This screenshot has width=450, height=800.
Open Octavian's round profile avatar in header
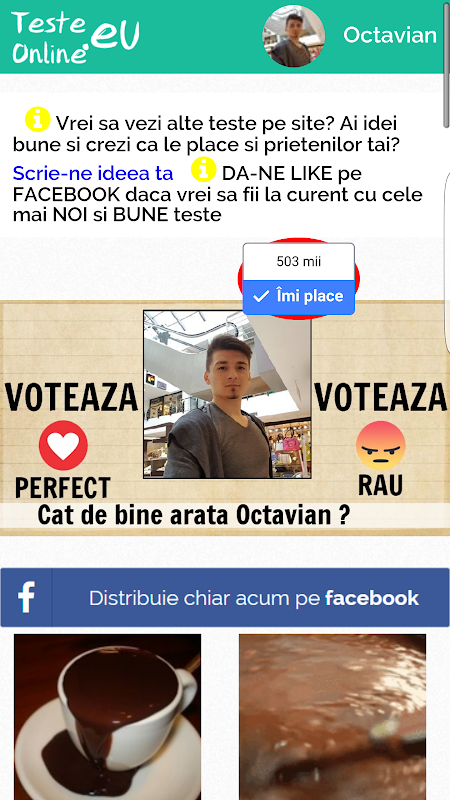(293, 36)
